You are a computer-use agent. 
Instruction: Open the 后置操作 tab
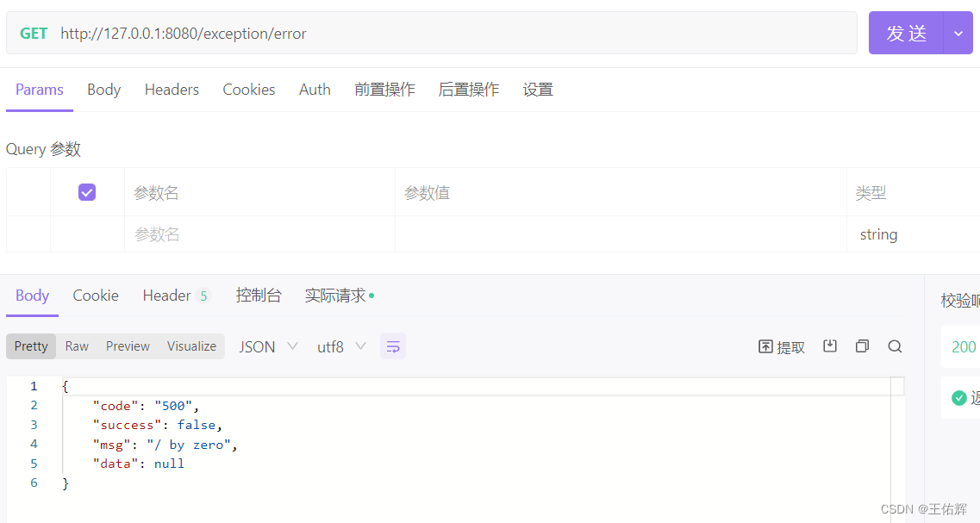pyautogui.click(x=468, y=90)
